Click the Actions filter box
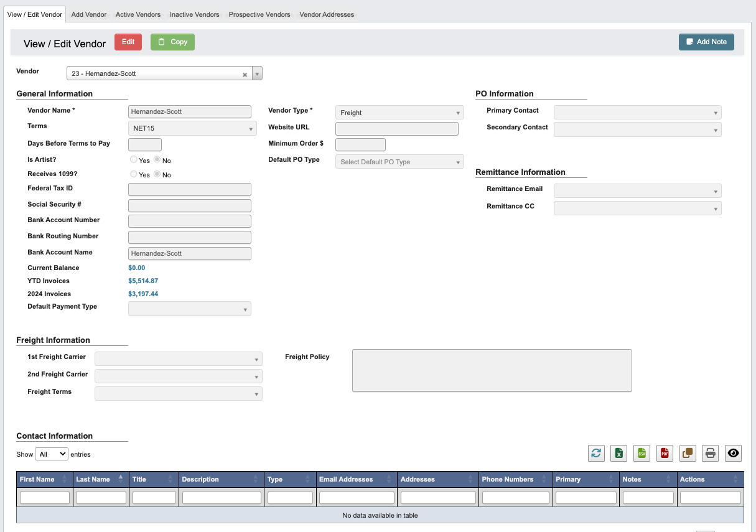This screenshot has height=532, width=756. pyautogui.click(x=711, y=498)
